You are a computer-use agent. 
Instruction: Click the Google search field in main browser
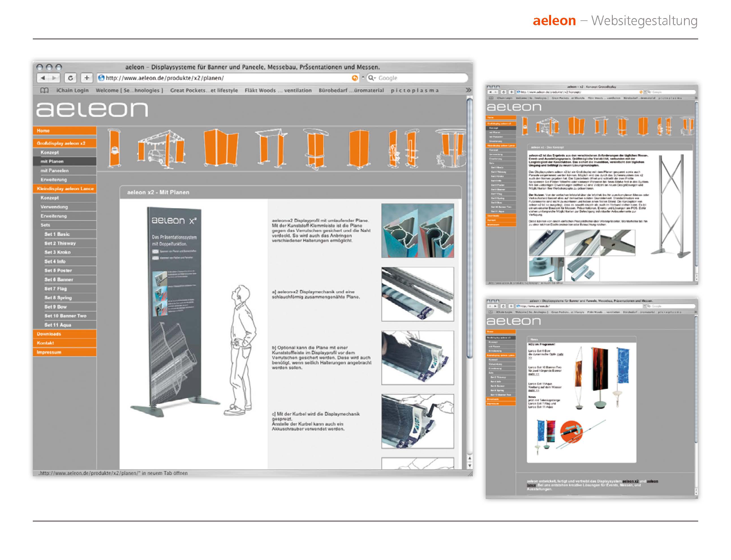pos(417,78)
